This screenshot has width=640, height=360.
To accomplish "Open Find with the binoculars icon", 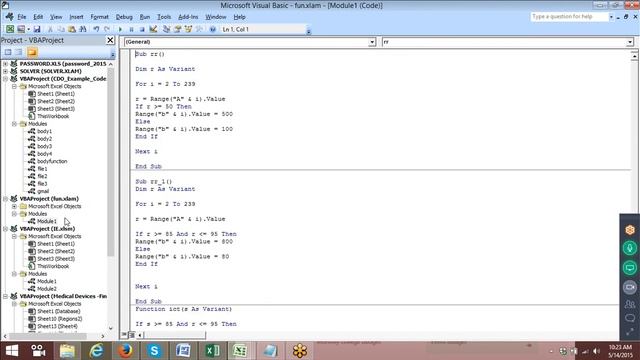I will 83,29.
